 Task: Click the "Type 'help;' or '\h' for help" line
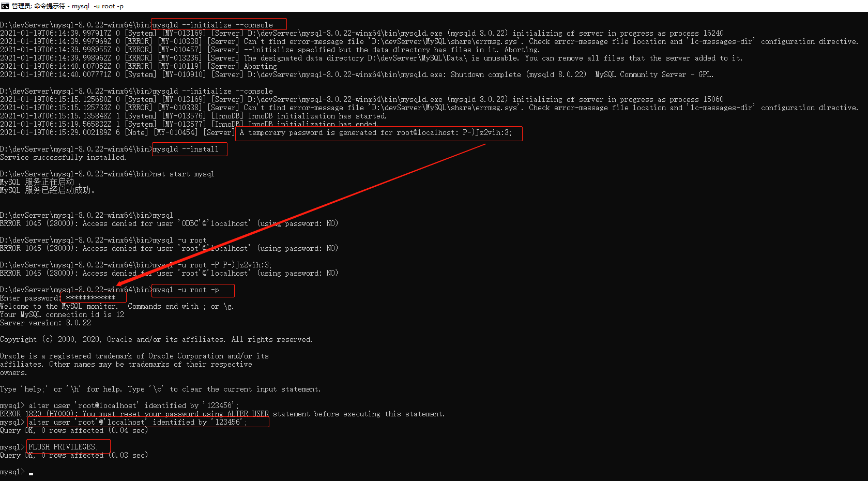160,389
